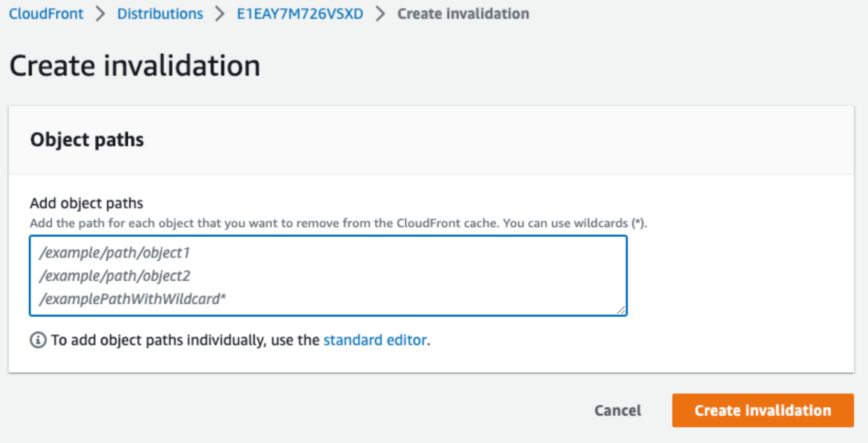Click the /example/path/object1 placeholder line

(116, 252)
